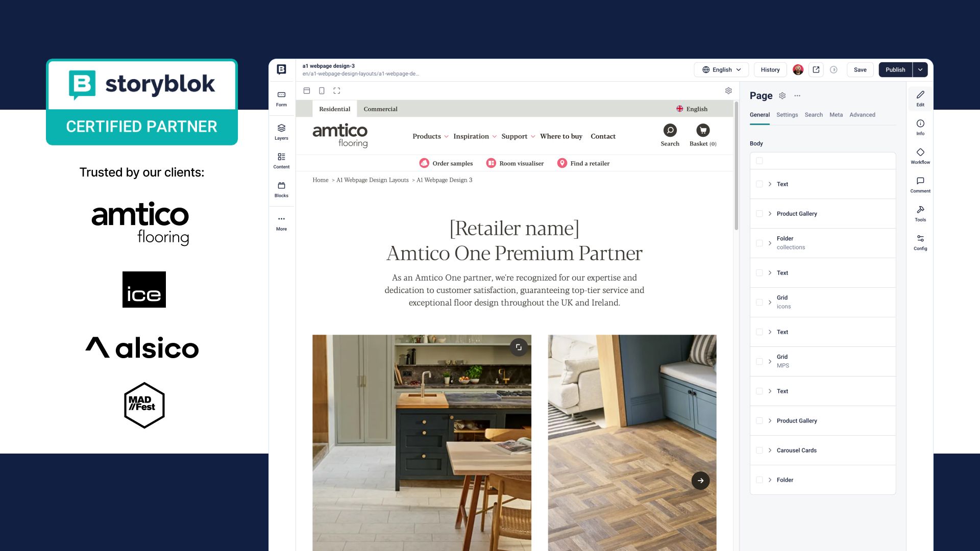Open the More options in the sidebar
Viewport: 980px width, 551px height.
pyautogui.click(x=281, y=223)
